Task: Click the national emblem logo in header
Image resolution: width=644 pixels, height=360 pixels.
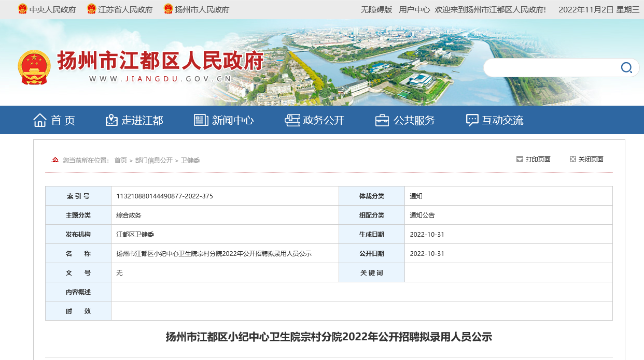Action: coord(34,67)
